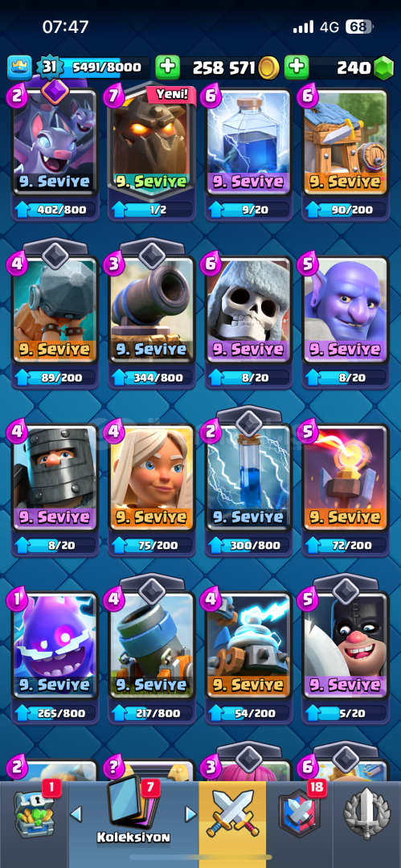The width and height of the screenshot is (401, 868).
Task: Go to previous tab with left arrow
Action: pos(76,813)
